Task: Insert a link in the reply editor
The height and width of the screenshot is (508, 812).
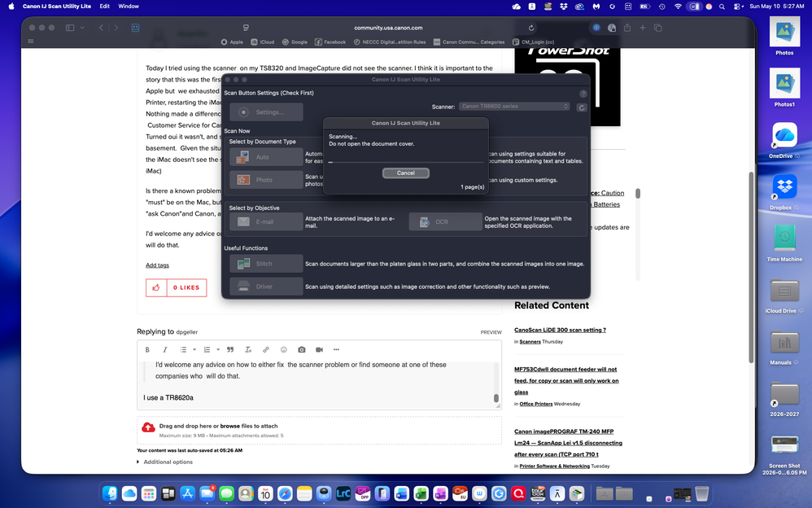Action: pyautogui.click(x=266, y=350)
